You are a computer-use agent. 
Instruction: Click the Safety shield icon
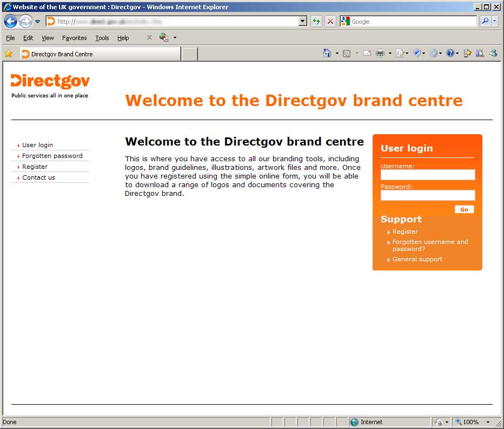click(x=419, y=54)
